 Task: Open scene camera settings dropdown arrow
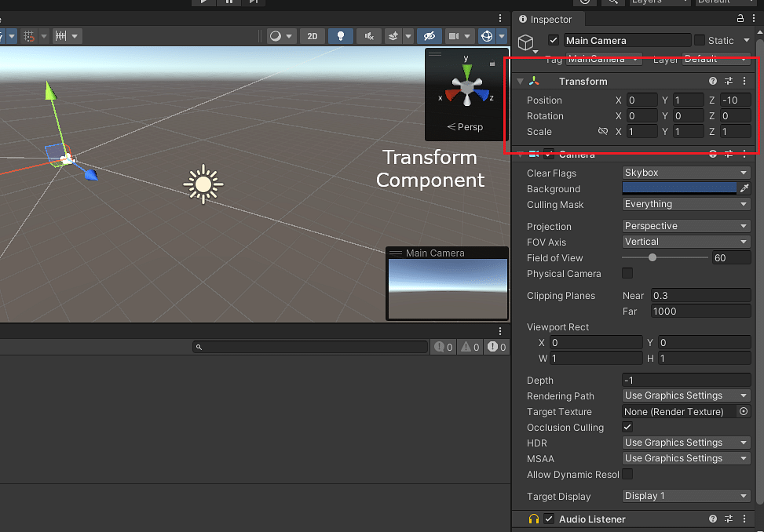tap(468, 36)
